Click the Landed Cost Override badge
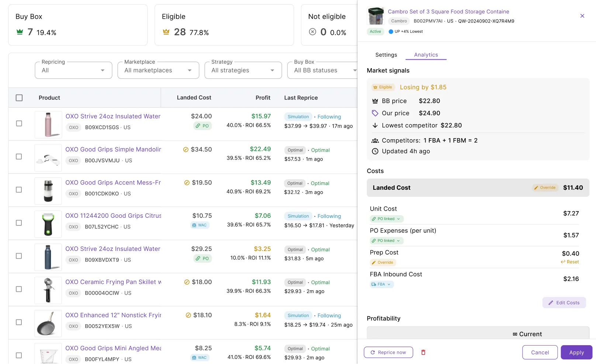 pyautogui.click(x=545, y=188)
